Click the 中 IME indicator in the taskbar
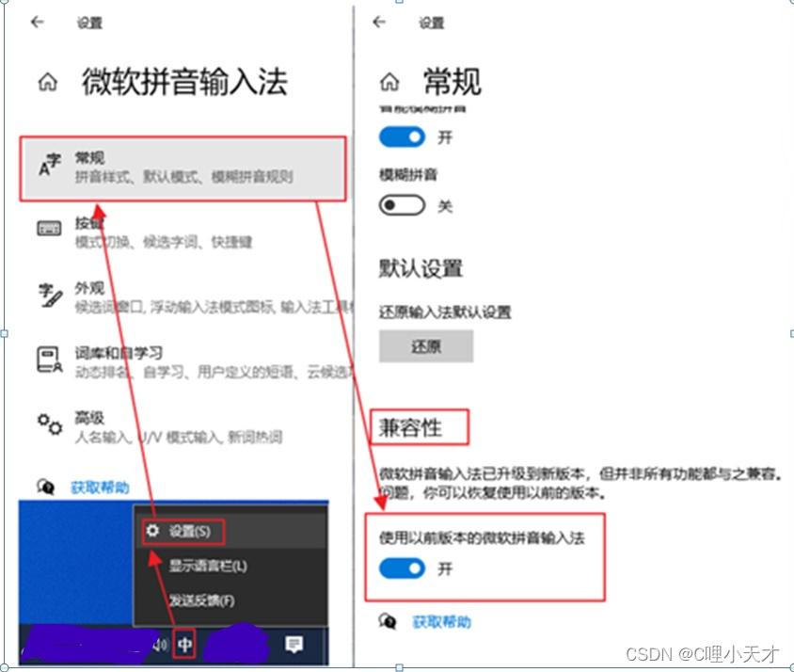Screen dimensions: 794x672 pyautogui.click(x=184, y=644)
